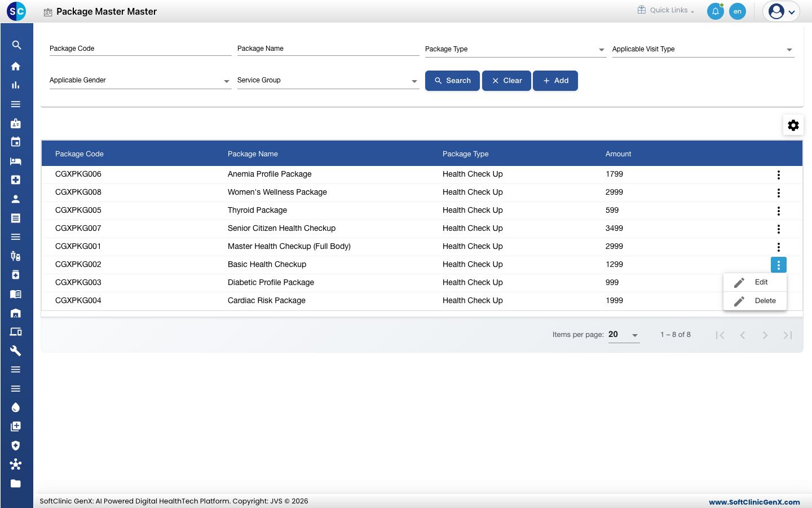
Task: Click the amount 3499 cell
Action: coord(614,229)
